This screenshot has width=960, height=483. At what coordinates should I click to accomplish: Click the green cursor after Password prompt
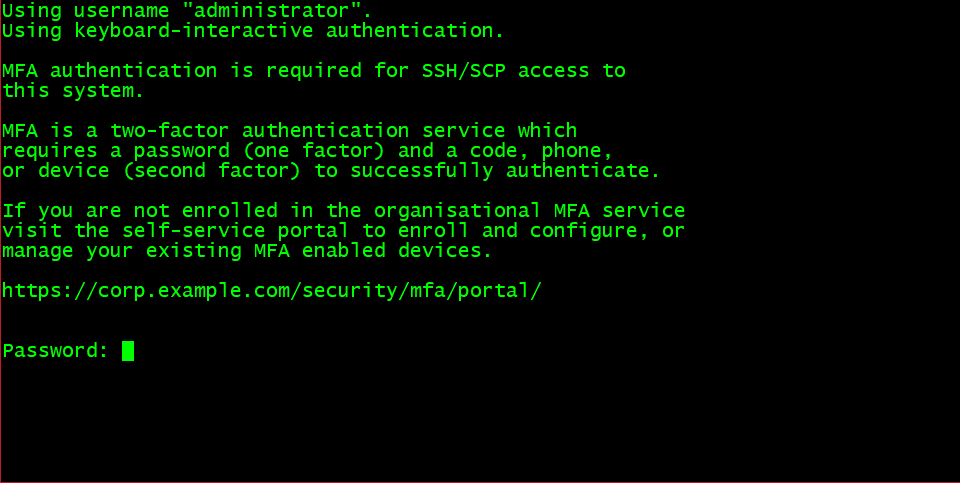[128, 351]
